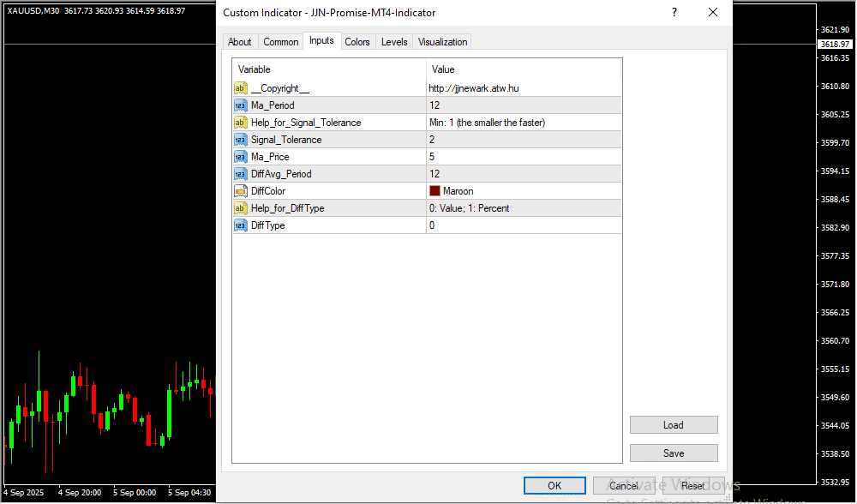Click the Signal_Tolerance integer icon
The image size is (857, 504).
tap(240, 140)
